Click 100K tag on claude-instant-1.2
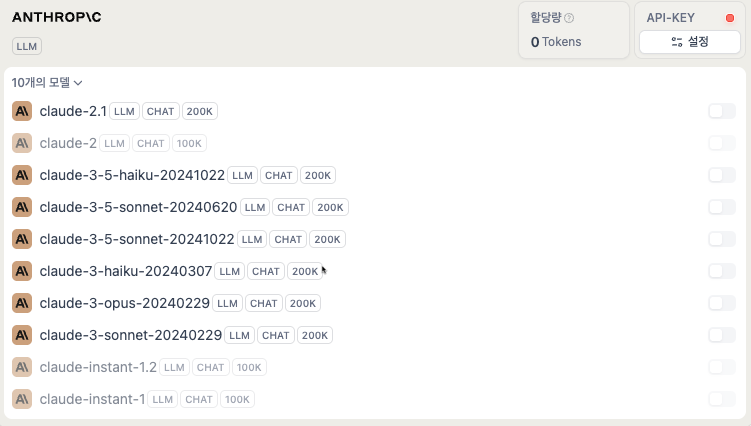The width and height of the screenshot is (751, 426). pos(249,367)
